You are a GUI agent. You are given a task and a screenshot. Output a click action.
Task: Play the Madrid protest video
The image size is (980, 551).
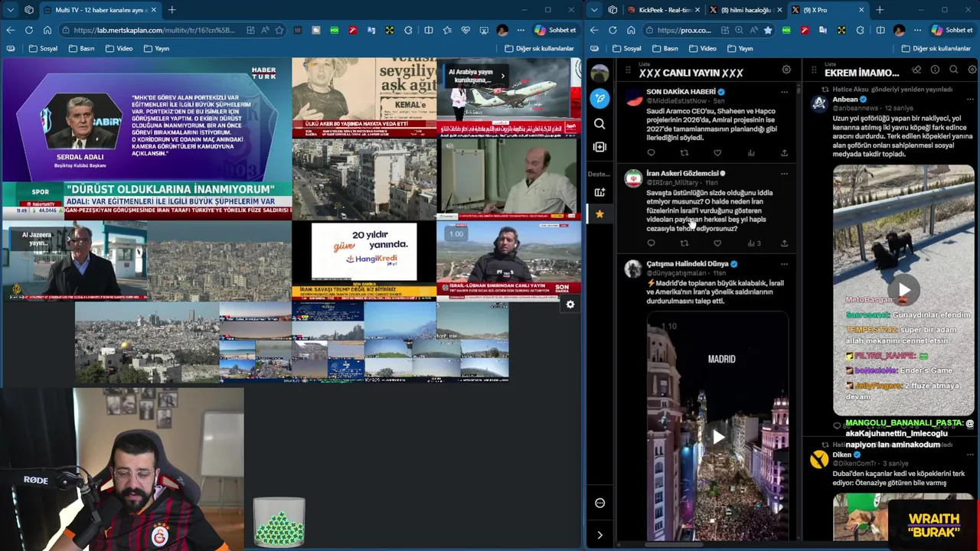point(717,437)
